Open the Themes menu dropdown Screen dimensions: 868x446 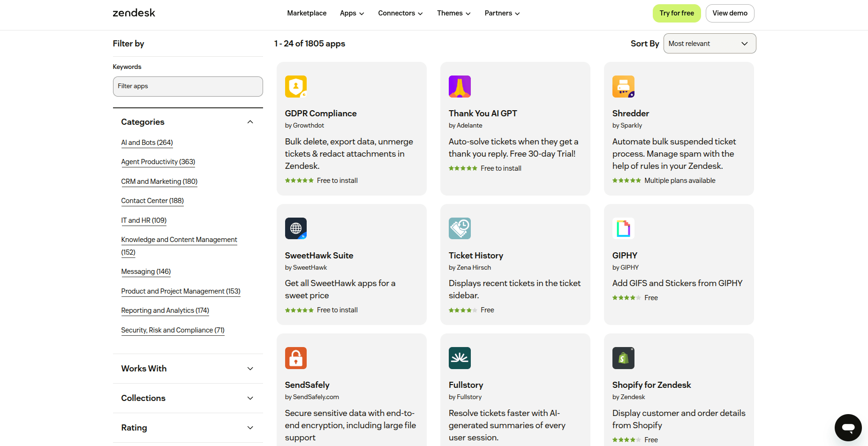[x=454, y=13]
